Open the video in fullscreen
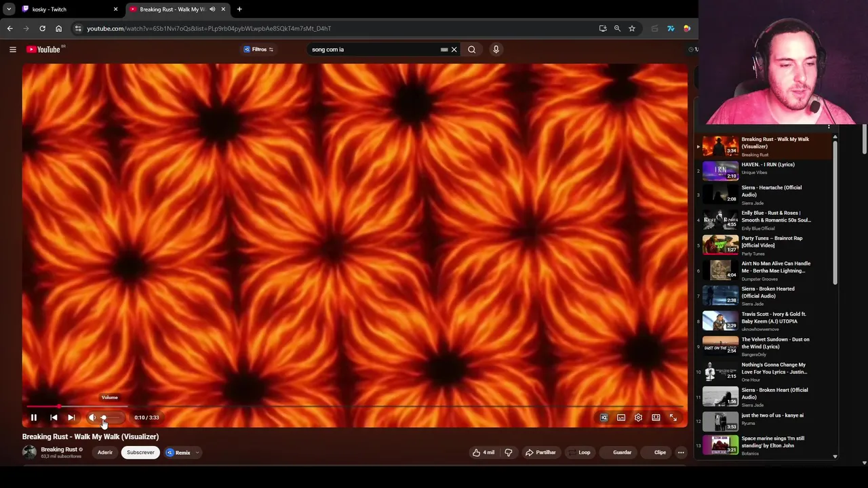The height and width of the screenshot is (488, 868). (673, 418)
